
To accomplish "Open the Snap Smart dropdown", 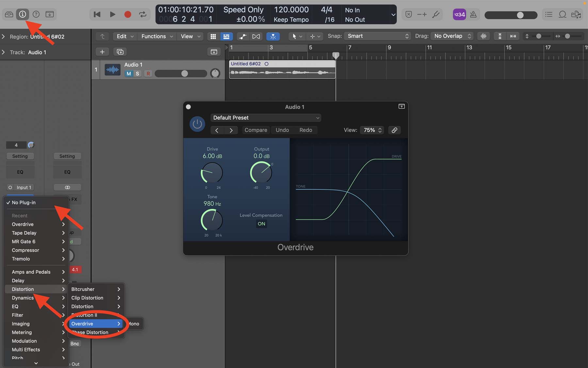I will (x=377, y=36).
